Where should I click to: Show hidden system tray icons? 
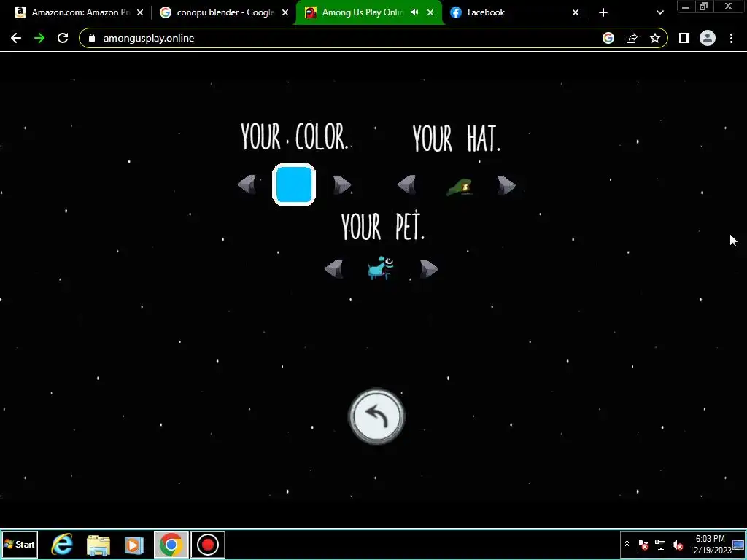(627, 544)
